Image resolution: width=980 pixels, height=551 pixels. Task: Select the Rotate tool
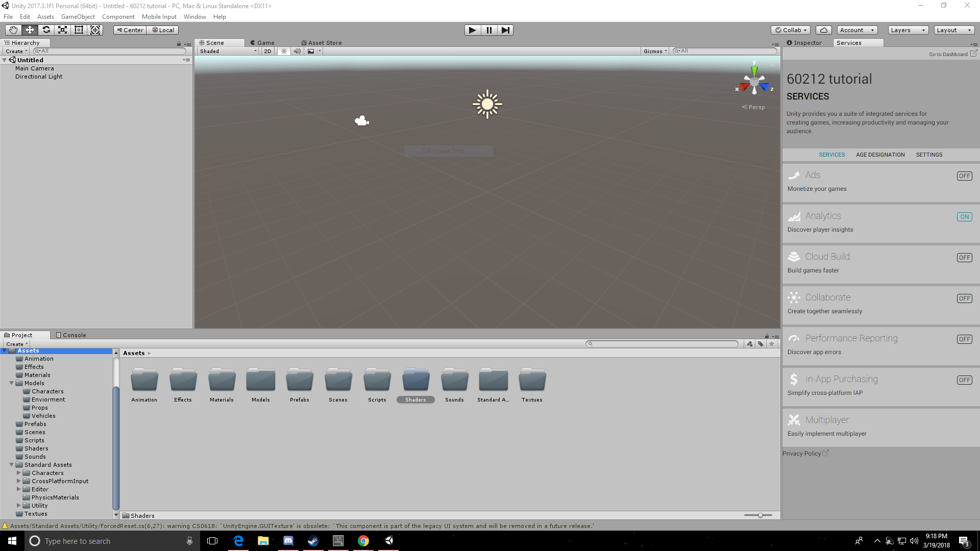point(46,30)
